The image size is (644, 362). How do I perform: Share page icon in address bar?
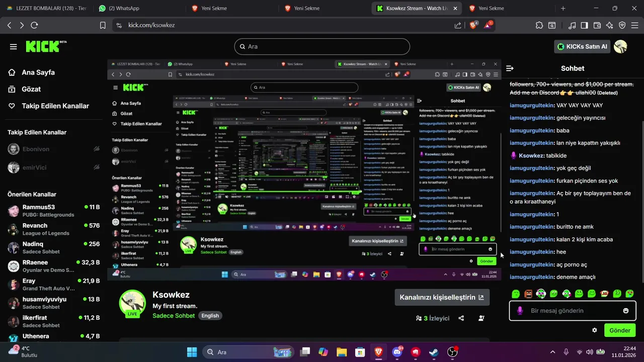[458, 25]
